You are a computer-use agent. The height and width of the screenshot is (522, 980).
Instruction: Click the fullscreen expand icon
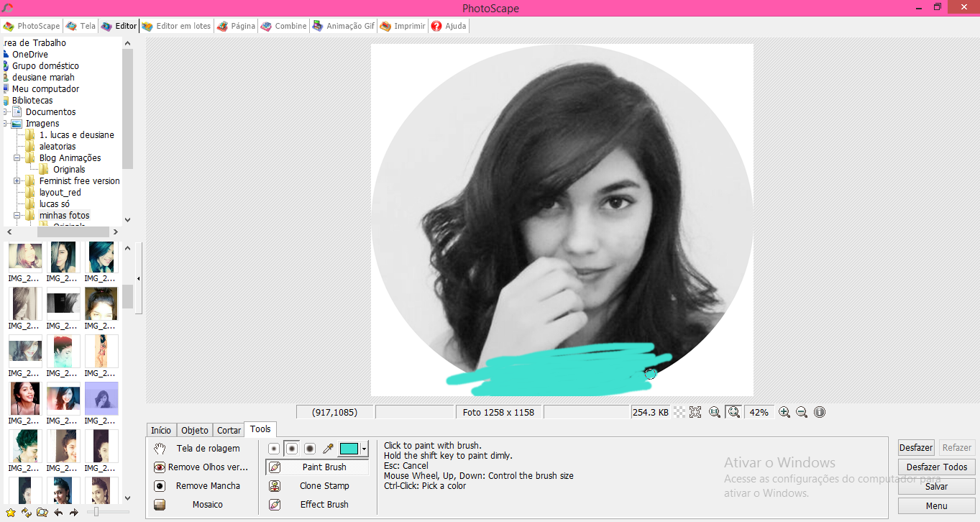695,412
